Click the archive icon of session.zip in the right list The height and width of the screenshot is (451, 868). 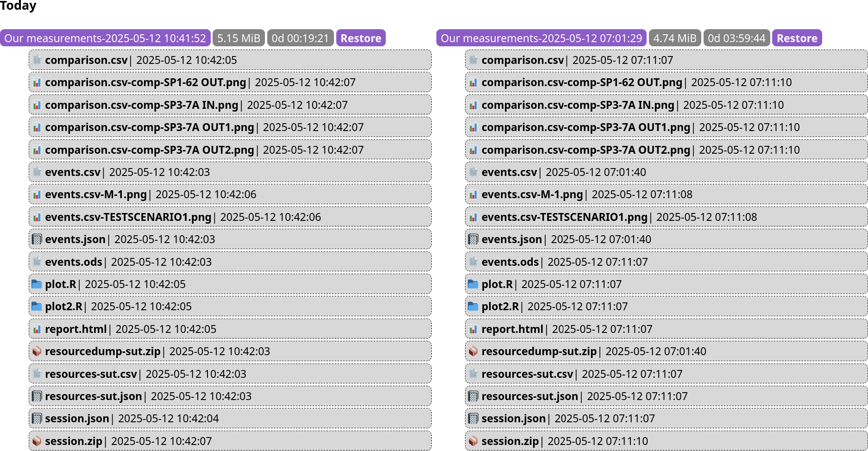click(x=473, y=441)
